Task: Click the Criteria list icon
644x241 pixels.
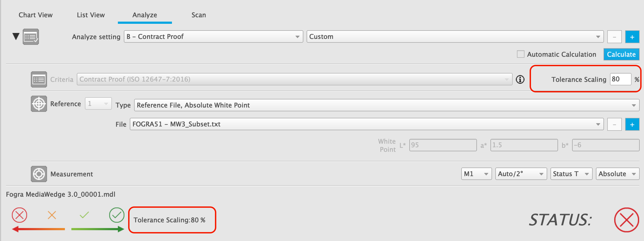Action: (39, 79)
